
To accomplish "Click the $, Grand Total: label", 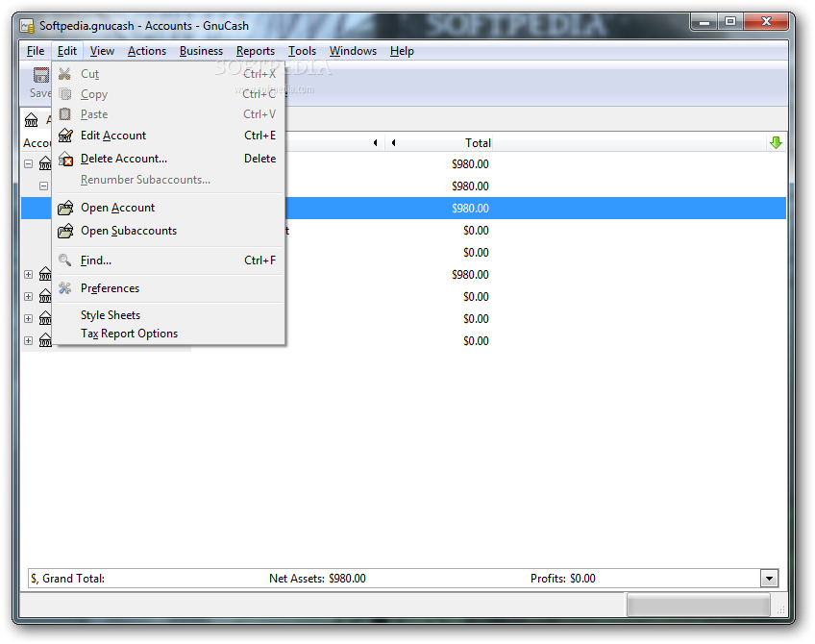I will tap(67, 578).
